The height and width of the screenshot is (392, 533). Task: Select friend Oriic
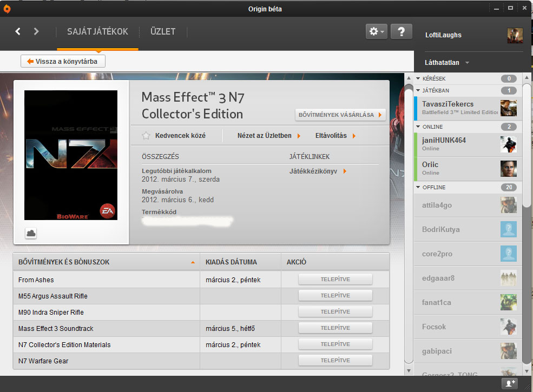coord(468,169)
